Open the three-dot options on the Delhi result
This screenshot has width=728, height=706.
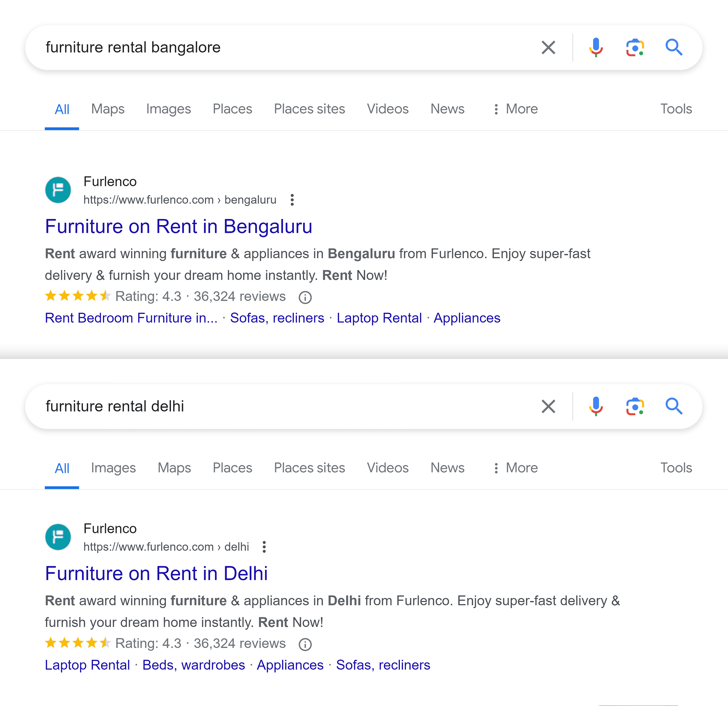(264, 547)
